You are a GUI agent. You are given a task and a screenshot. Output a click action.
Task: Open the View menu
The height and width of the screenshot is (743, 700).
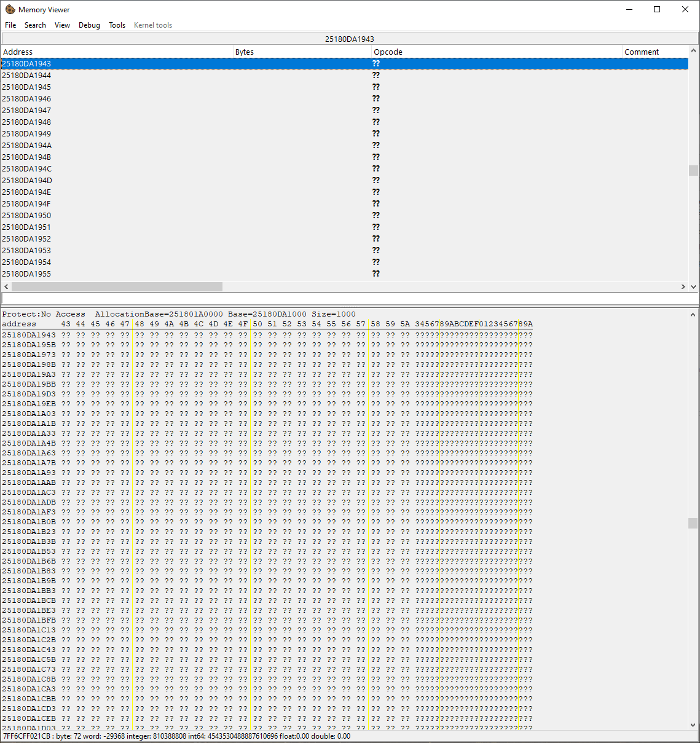tap(62, 25)
